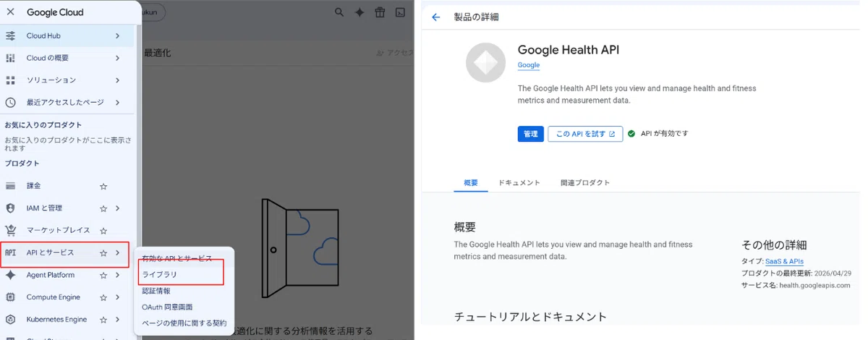Click the Google Health API title
The height and width of the screenshot is (340, 868).
569,50
